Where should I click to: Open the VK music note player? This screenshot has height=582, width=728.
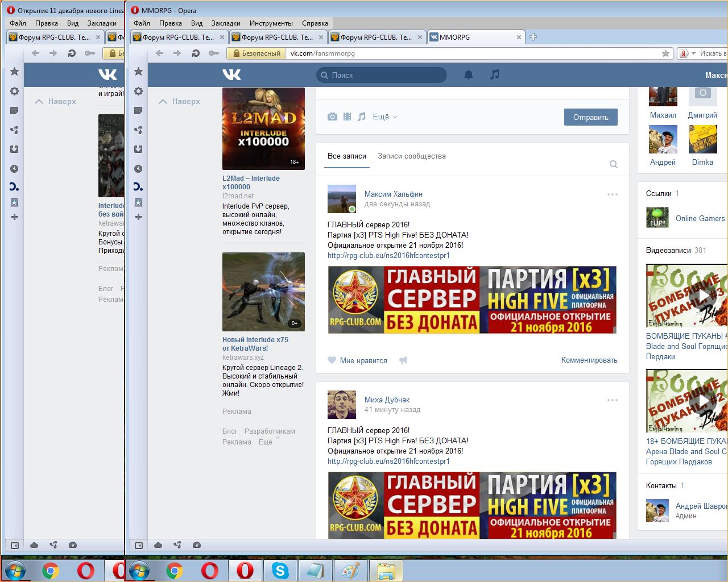tap(495, 74)
